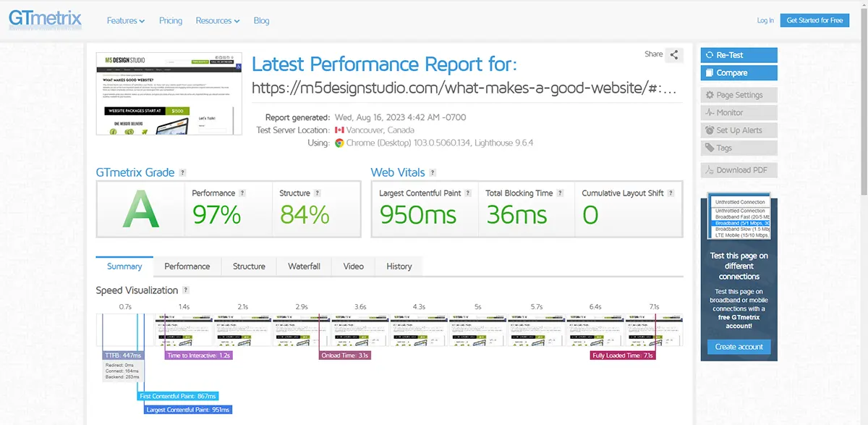Viewport: 868px width, 425px height.
Task: Click help icon next to Performance score
Action: click(242, 193)
